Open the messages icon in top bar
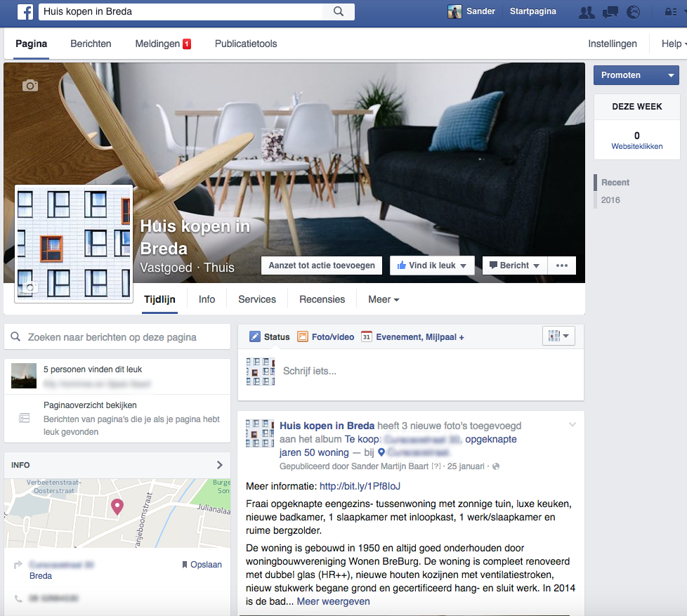Screen dimensions: 687x616 pos(610,12)
